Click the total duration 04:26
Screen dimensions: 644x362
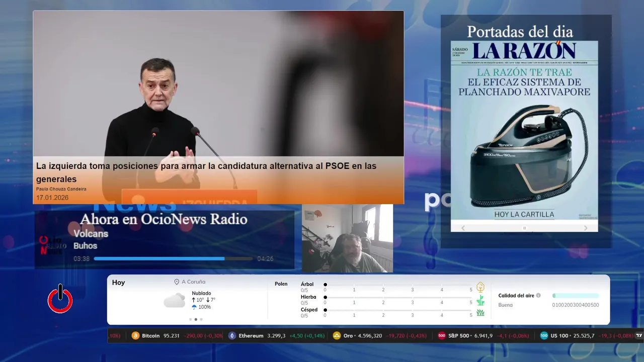[x=265, y=259]
